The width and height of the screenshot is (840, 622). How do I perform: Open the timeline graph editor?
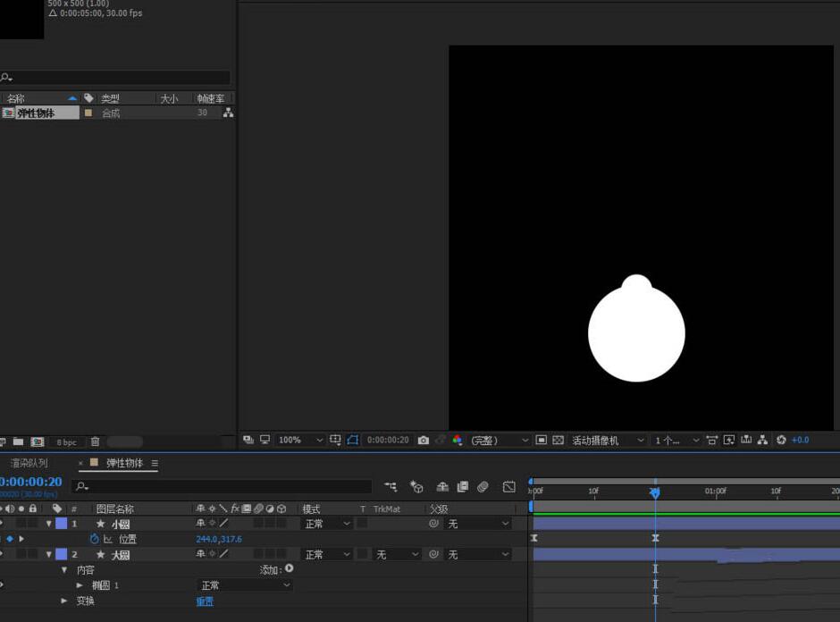(508, 487)
